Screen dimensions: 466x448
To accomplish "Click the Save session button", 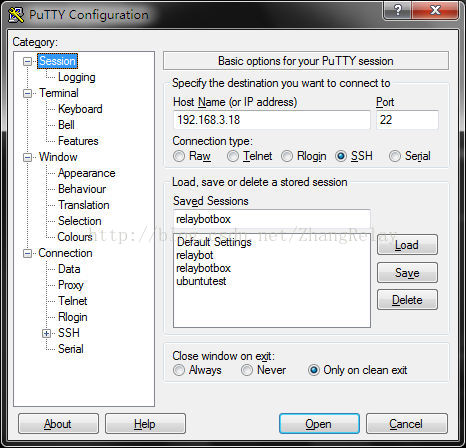I will tap(407, 273).
